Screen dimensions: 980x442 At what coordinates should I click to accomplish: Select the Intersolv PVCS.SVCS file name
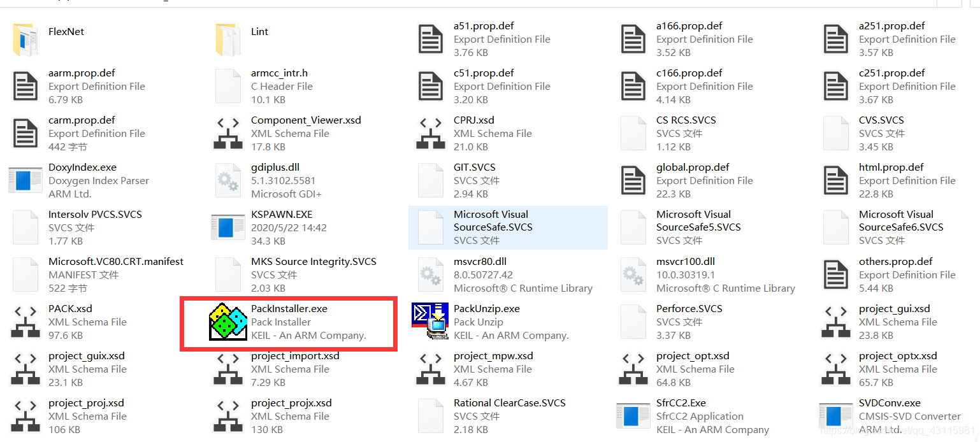pos(96,215)
